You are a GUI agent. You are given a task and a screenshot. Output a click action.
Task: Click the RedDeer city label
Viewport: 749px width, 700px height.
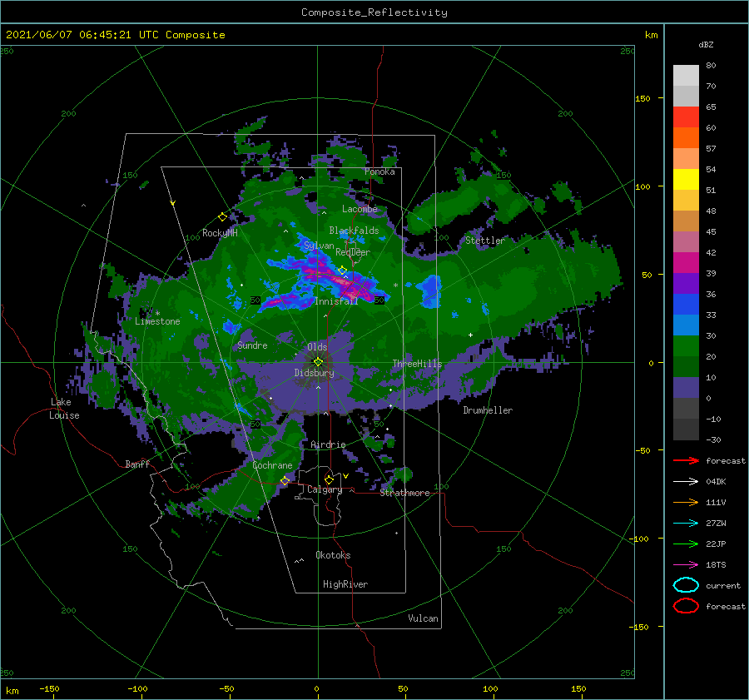point(353,252)
